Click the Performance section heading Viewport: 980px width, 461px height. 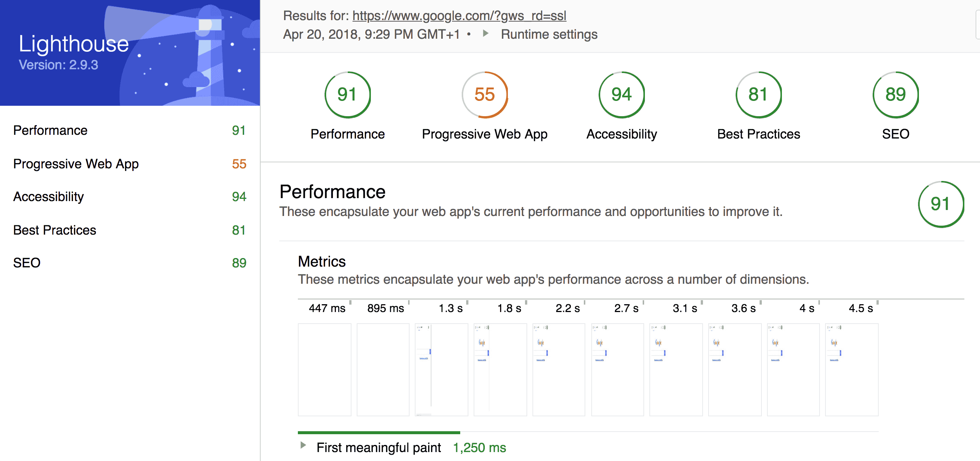[332, 191]
